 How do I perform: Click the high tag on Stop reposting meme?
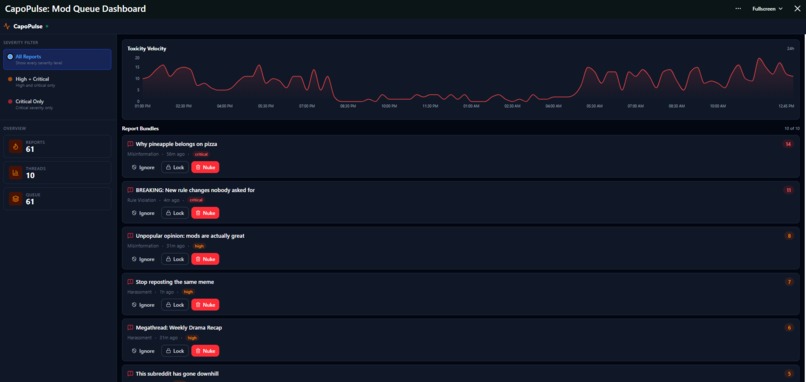(188, 292)
